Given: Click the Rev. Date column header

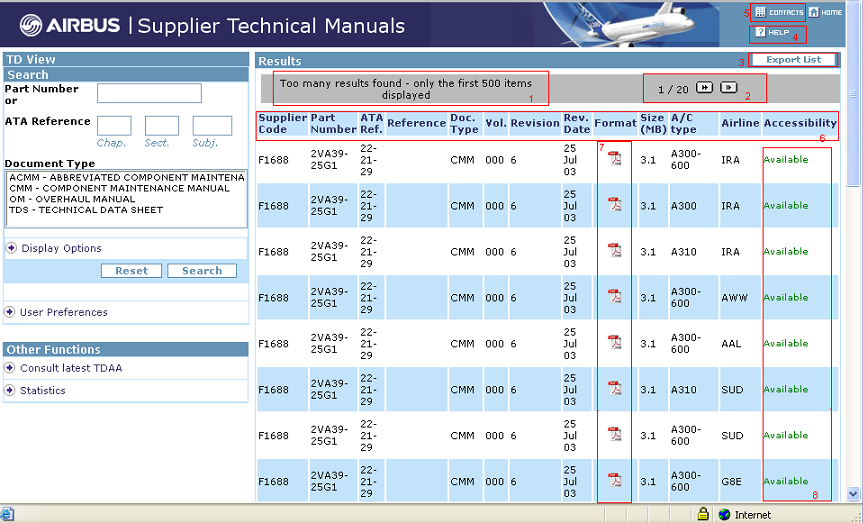Looking at the screenshot, I should pyautogui.click(x=577, y=123).
